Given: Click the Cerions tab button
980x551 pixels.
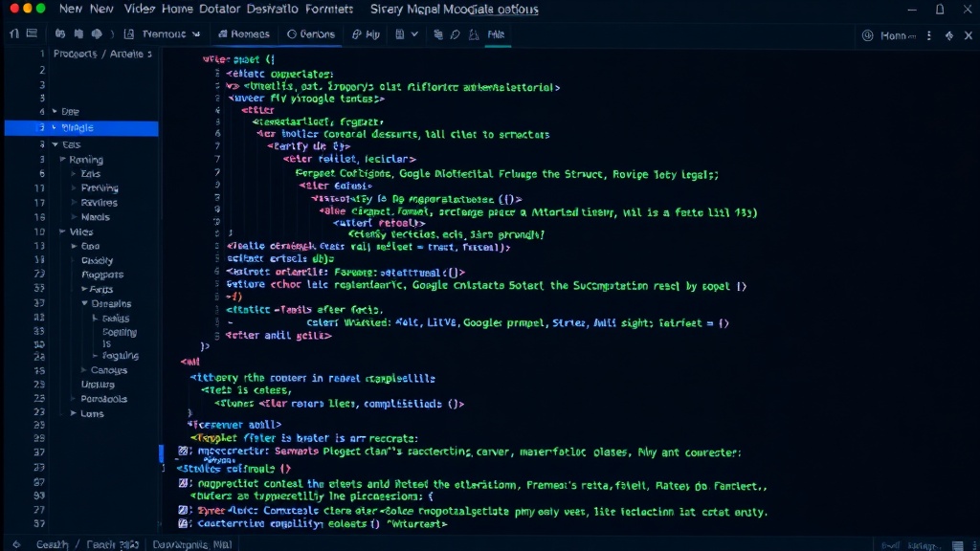Looking at the screenshot, I should [x=311, y=34].
